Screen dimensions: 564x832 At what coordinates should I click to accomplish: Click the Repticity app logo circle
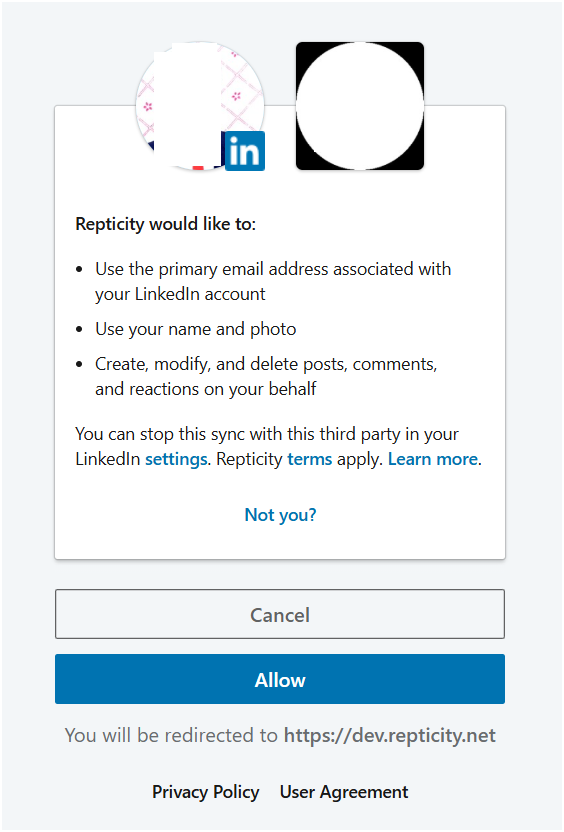[x=360, y=106]
